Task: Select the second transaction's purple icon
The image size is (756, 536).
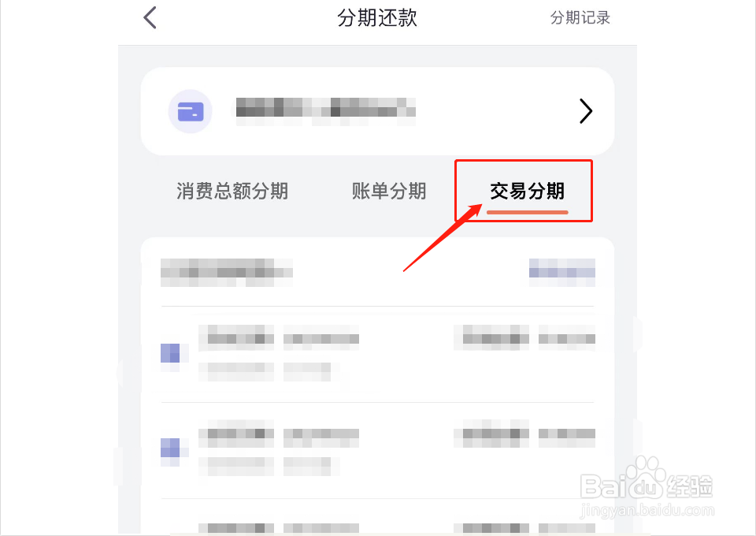Action: [170, 449]
